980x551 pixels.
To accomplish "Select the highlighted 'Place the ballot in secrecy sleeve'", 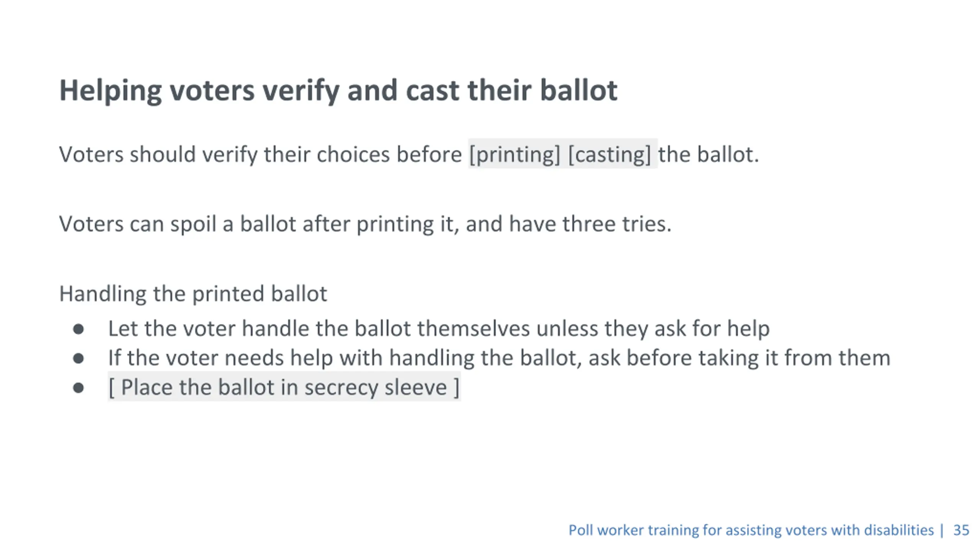I will click(x=284, y=387).
